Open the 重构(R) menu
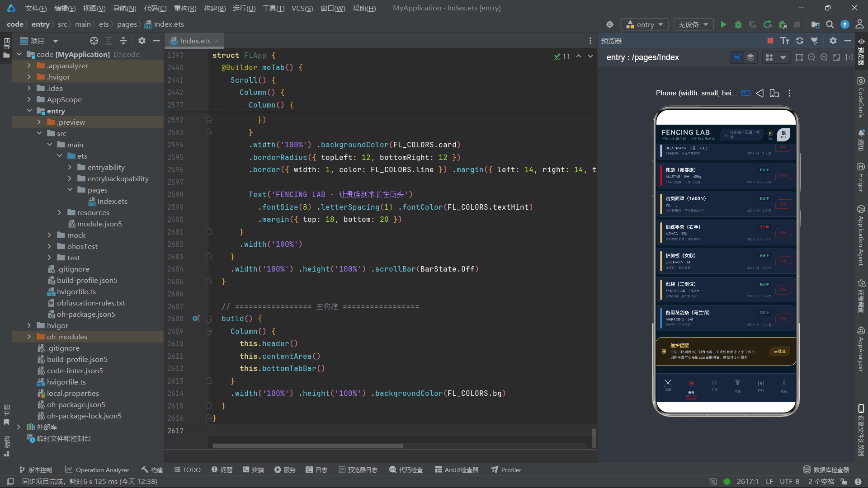The width and height of the screenshot is (868, 488). [185, 8]
